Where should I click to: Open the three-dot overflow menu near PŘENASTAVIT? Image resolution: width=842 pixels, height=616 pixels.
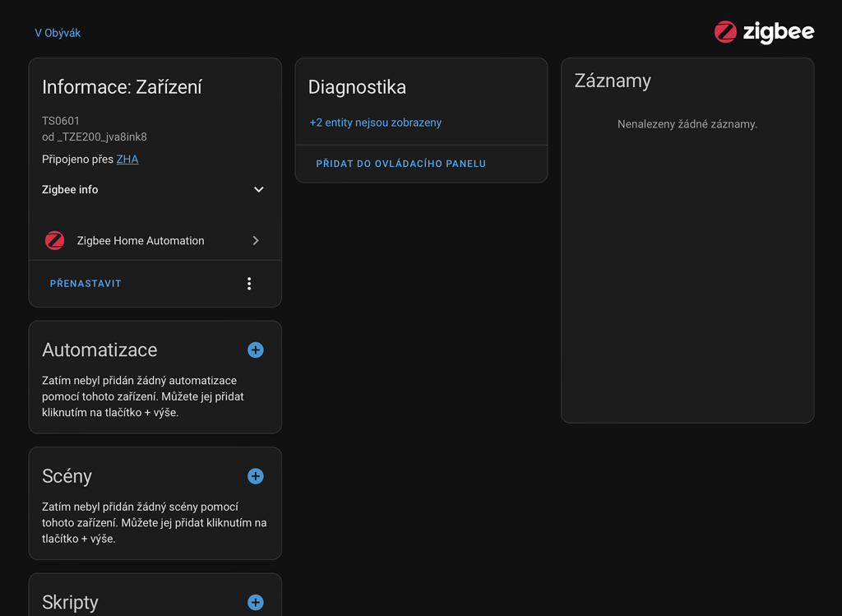coord(249,283)
